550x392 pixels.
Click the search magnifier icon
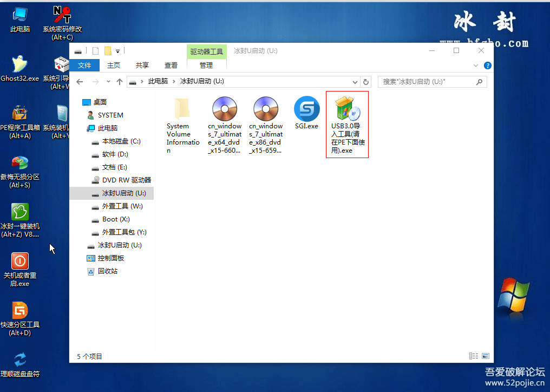tap(479, 82)
